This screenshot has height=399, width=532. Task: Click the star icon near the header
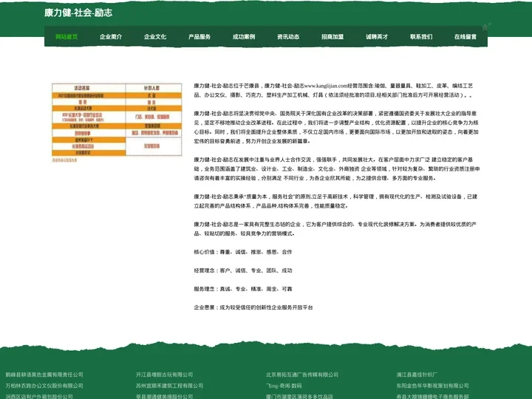coord(485,26)
